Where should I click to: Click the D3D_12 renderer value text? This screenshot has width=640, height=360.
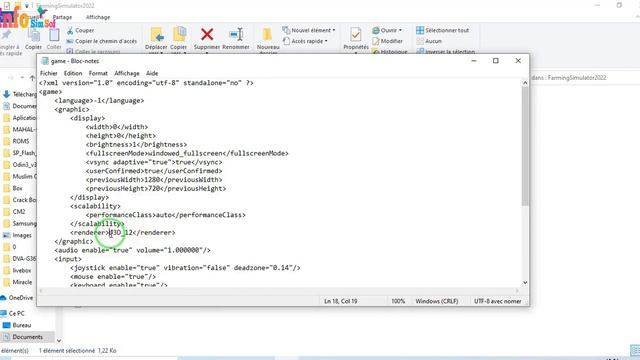tap(121, 233)
